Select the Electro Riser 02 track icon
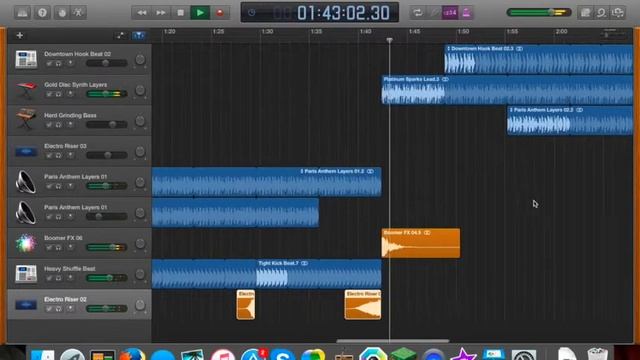The image size is (640, 360). (x=26, y=305)
